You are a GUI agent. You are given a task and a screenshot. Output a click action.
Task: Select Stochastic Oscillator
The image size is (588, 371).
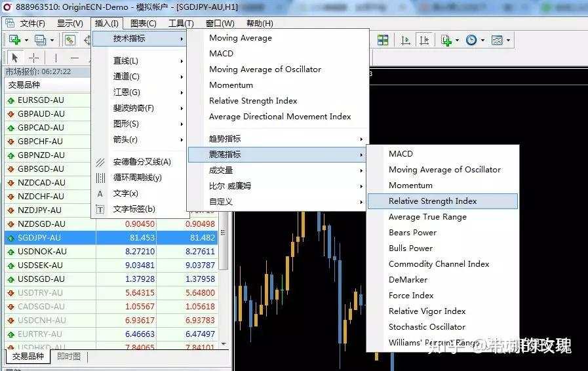(443, 328)
